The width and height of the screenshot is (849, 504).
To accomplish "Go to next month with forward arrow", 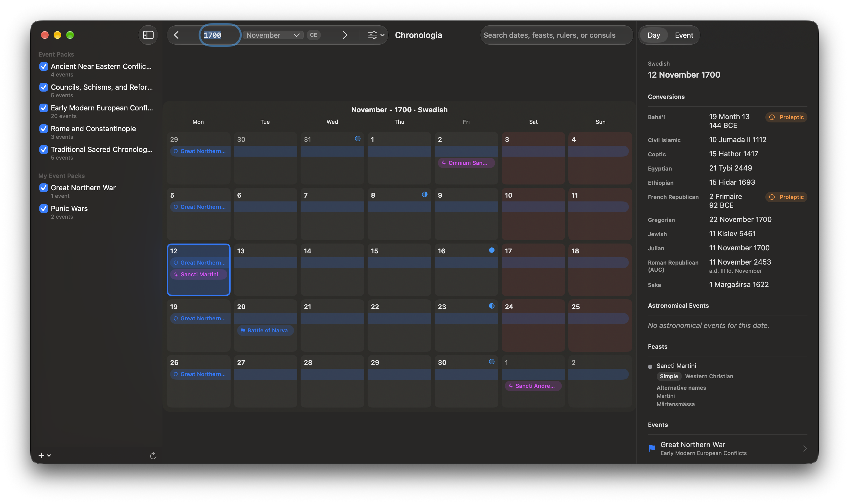I will 345,35.
